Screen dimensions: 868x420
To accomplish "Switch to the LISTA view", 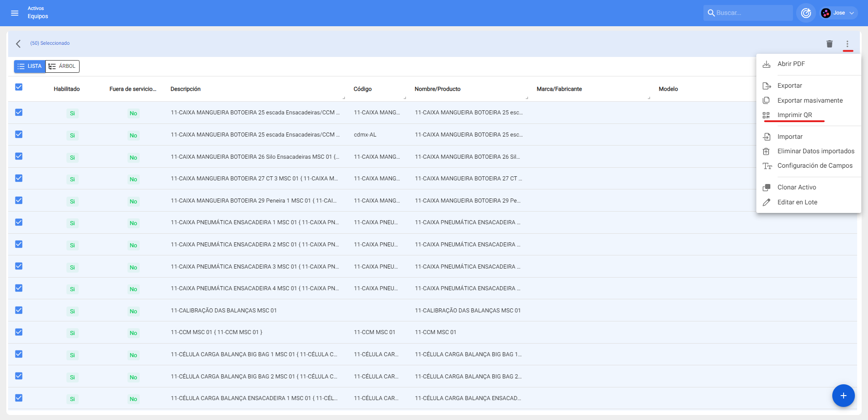I will 30,66.
